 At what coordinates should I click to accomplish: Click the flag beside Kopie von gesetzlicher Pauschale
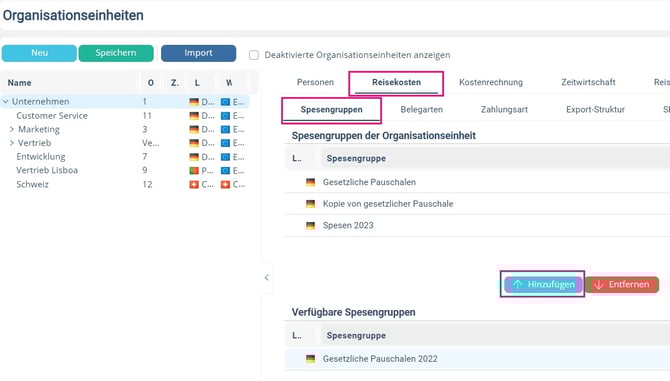[311, 204]
